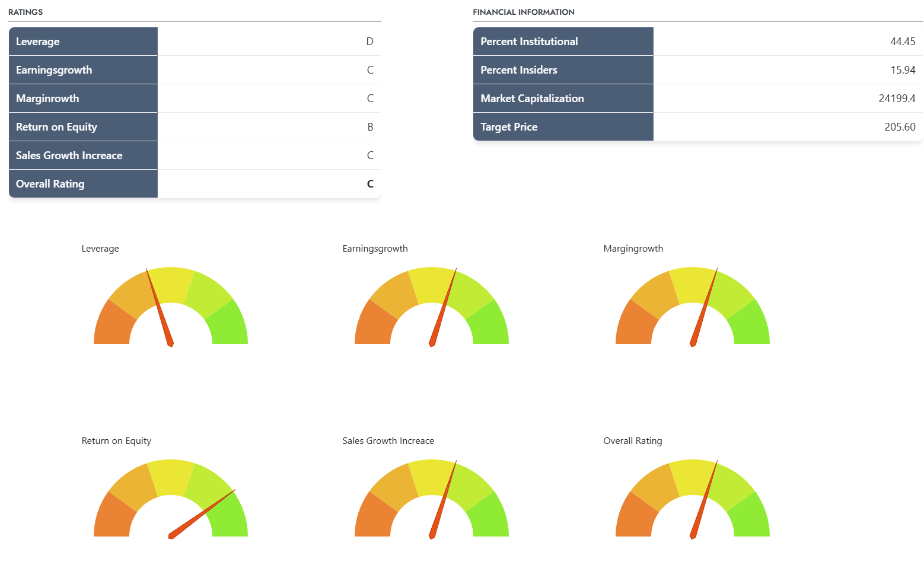This screenshot has height=565, width=924.
Task: Select the Percent Institutional row label
Action: (x=529, y=42)
